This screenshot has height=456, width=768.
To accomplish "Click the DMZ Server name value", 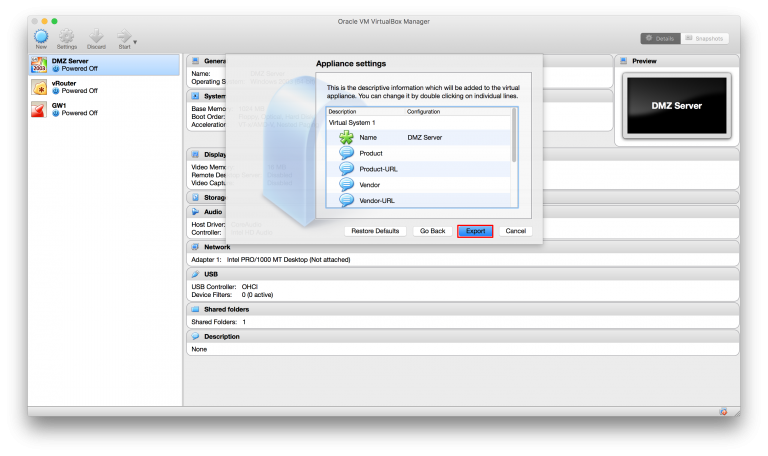I will (425, 138).
